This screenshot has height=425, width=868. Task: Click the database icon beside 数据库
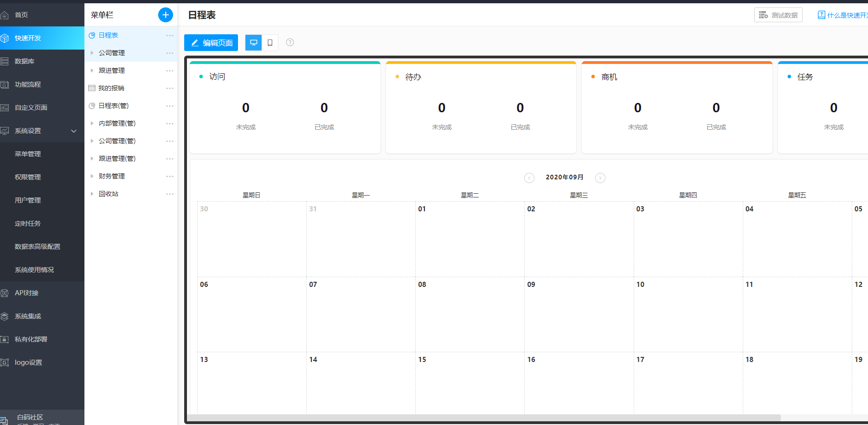click(5, 61)
